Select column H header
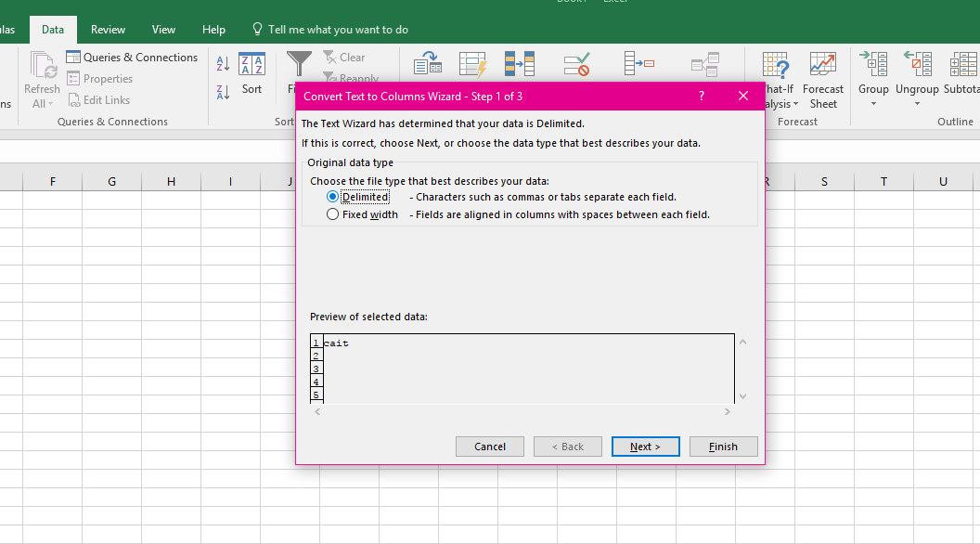 [172, 182]
